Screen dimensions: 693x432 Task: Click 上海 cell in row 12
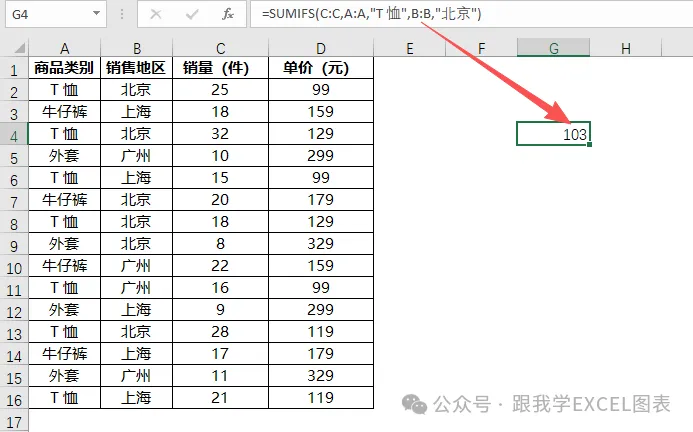tap(137, 310)
